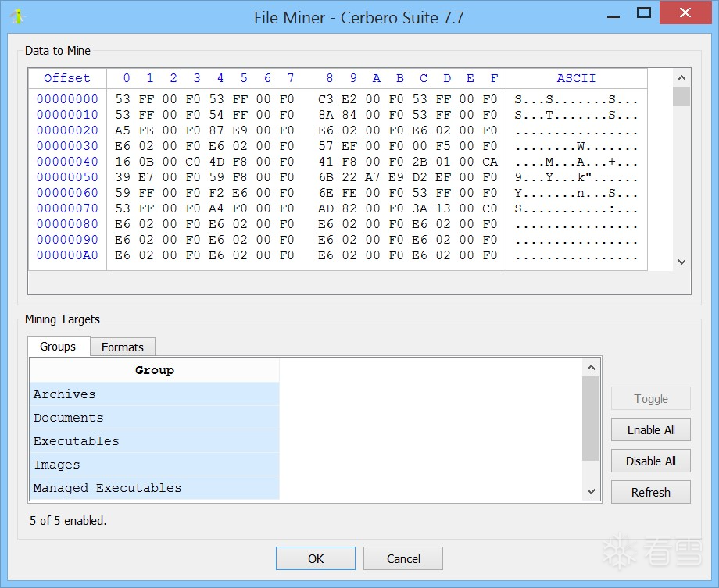Cancel the File Miner dialog

click(403, 558)
